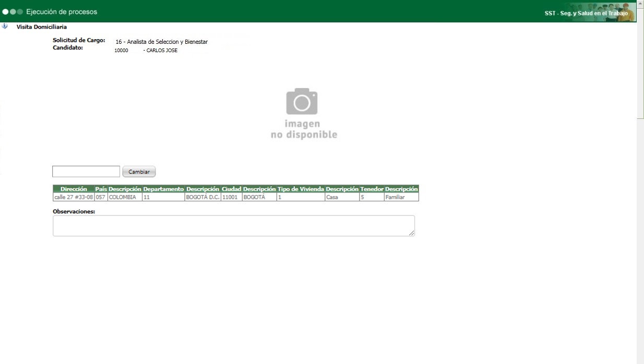Select the 'Familiar' cell

[401, 197]
